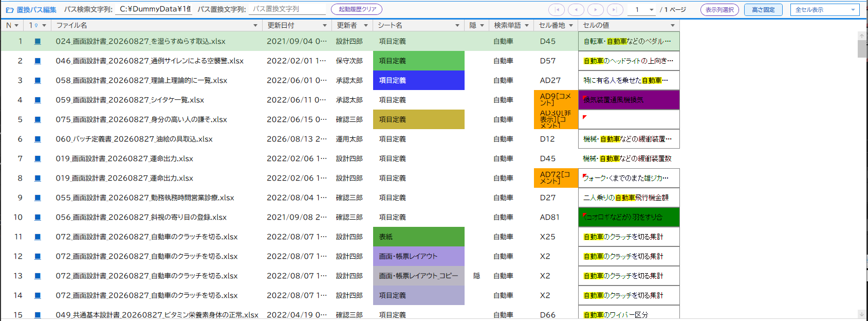The width and height of the screenshot is (868, 321).
Task: Click the blue square icon in row 3
Action: coord(38,80)
